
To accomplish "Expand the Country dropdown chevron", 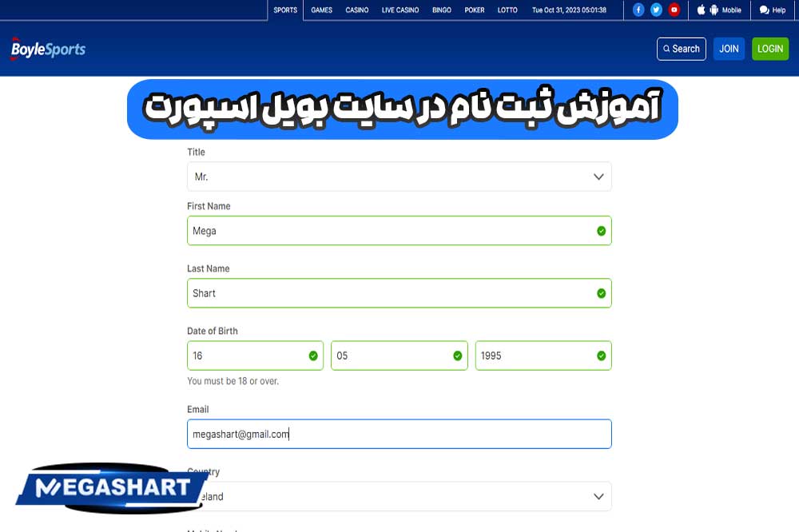I will (x=598, y=496).
